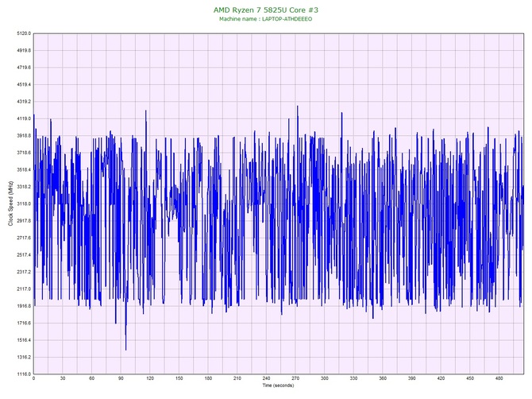Viewport: 532px width, 399px height.
Task: Click the 240 tick on the time axis
Action: click(x=266, y=378)
